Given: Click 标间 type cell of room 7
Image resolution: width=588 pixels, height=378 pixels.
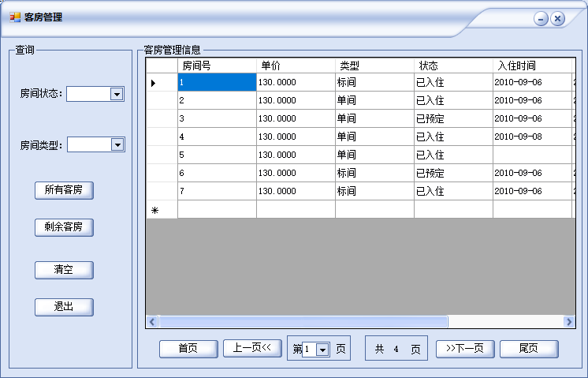Looking at the screenshot, I should coord(374,191).
